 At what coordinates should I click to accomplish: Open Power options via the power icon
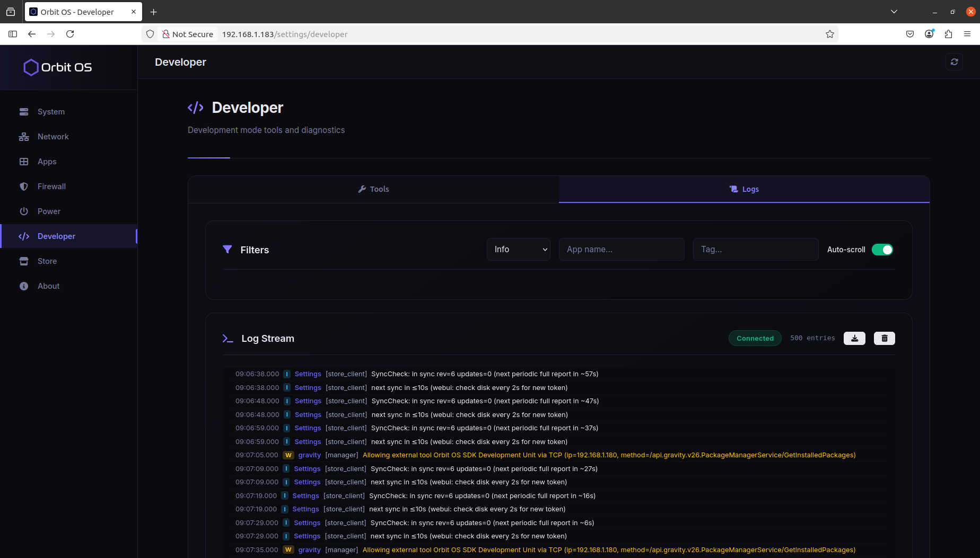pos(24,211)
